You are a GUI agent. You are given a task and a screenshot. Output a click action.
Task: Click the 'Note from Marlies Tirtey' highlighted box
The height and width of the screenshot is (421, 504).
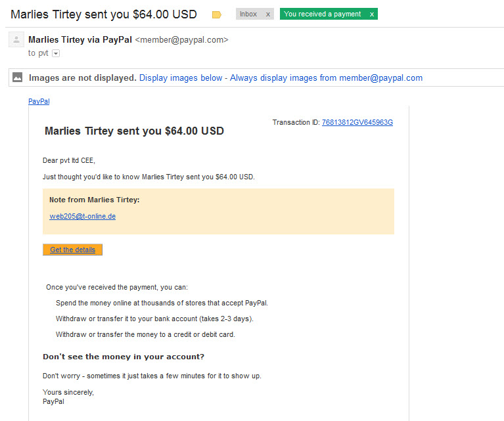point(219,211)
